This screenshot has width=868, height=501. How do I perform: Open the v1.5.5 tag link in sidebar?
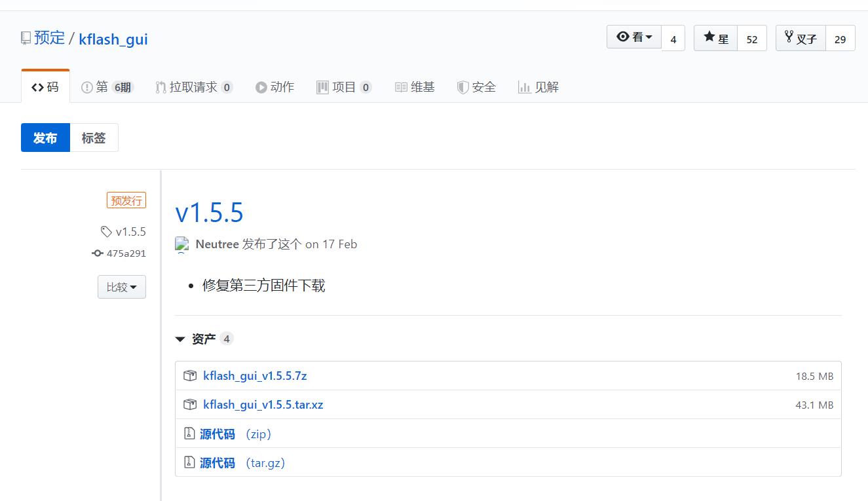[130, 231]
